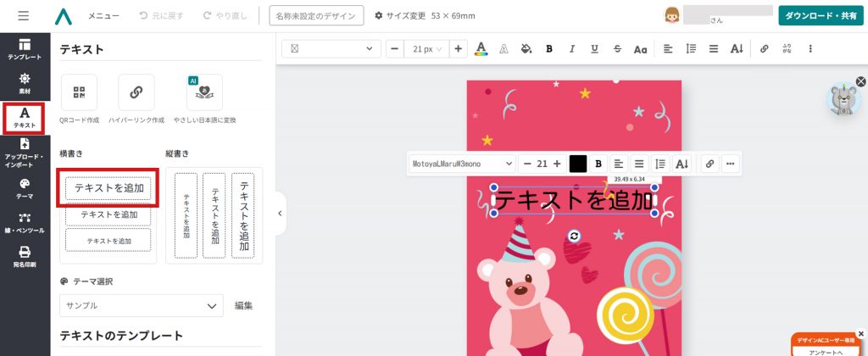Click the list icon in top toolbar
The image size is (868, 356).
[714, 48]
